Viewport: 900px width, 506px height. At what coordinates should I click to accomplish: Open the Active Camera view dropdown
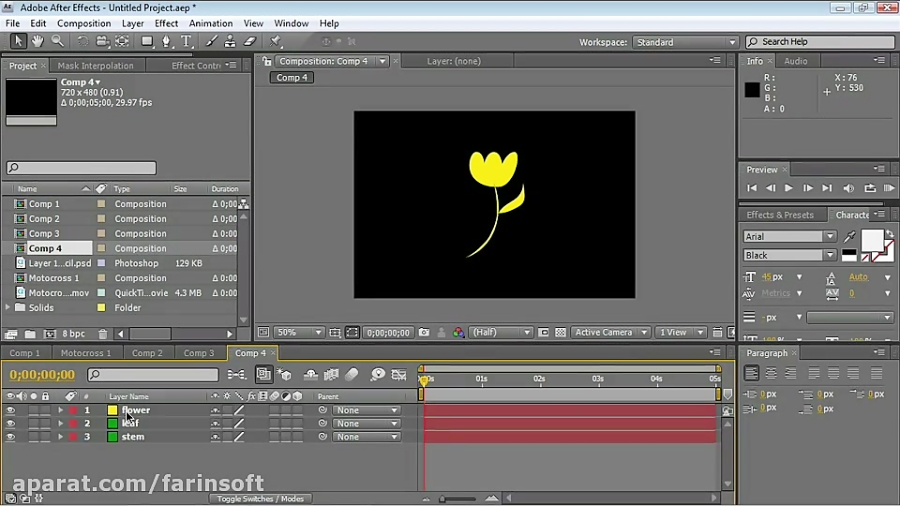(x=609, y=332)
